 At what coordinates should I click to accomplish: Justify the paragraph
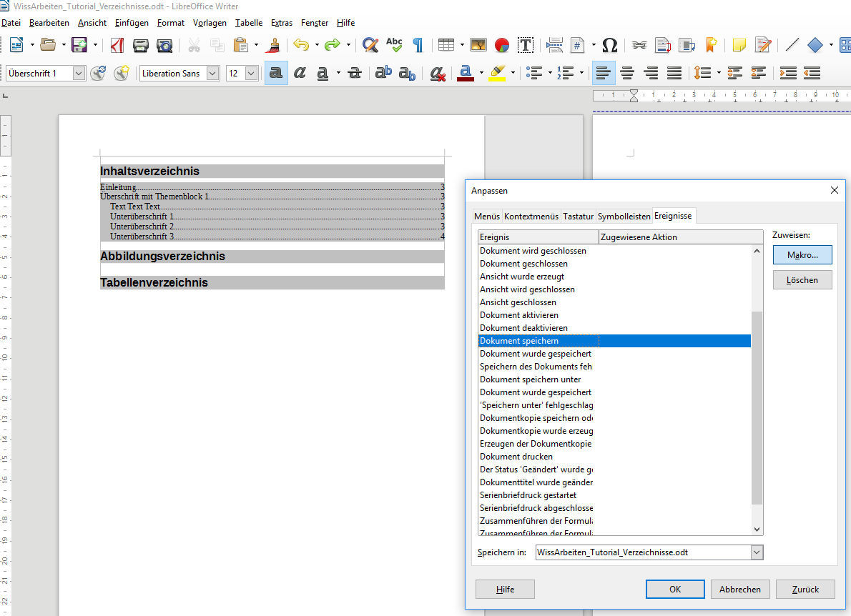[674, 73]
